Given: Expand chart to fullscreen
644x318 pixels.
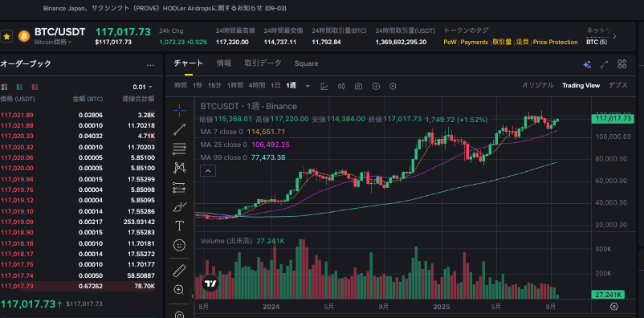Looking at the screenshot, I should click(604, 64).
